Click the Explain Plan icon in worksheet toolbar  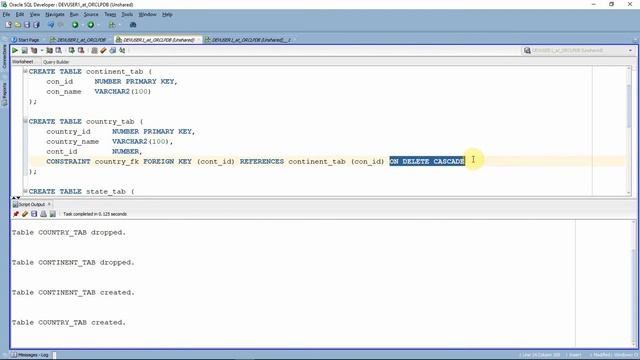(x=34, y=51)
